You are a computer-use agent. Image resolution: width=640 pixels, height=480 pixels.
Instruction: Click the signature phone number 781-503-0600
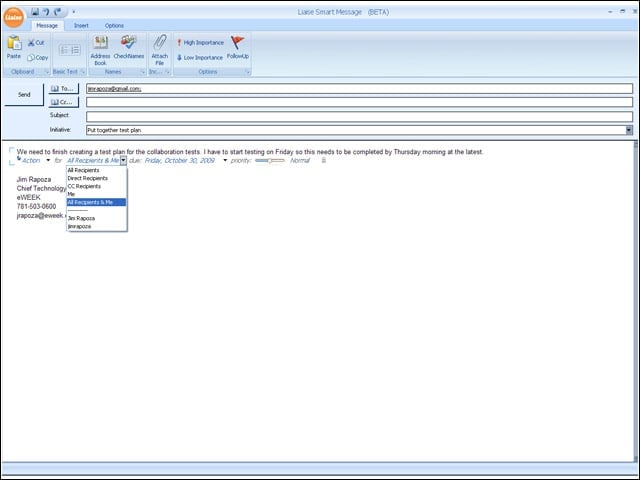pos(36,207)
